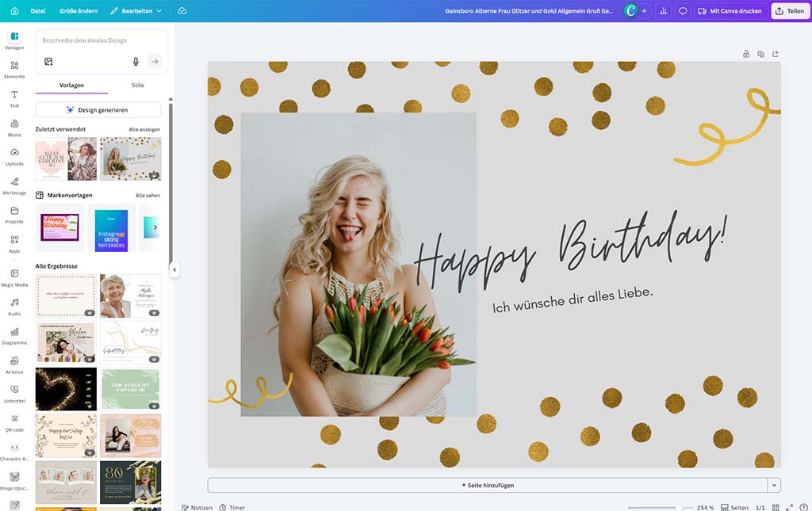Focus the design description input field

click(x=101, y=40)
